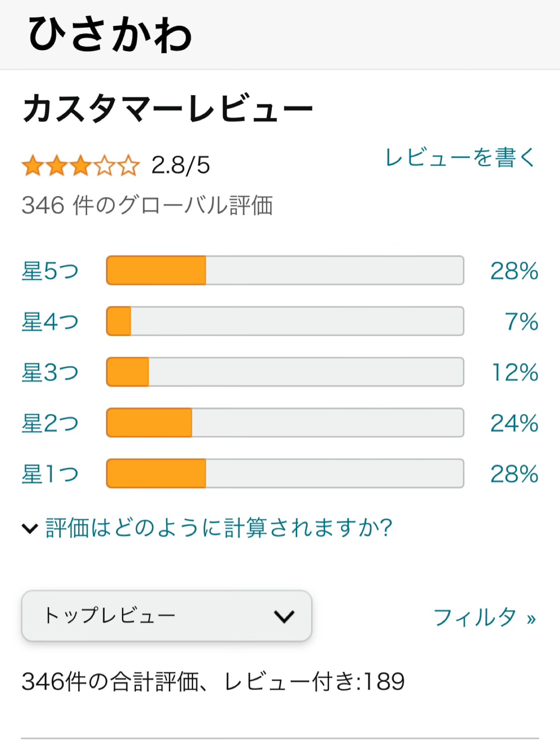This screenshot has height=751, width=560.
Task: Click the フィルタ double-arrow icon
Action: tap(531, 619)
